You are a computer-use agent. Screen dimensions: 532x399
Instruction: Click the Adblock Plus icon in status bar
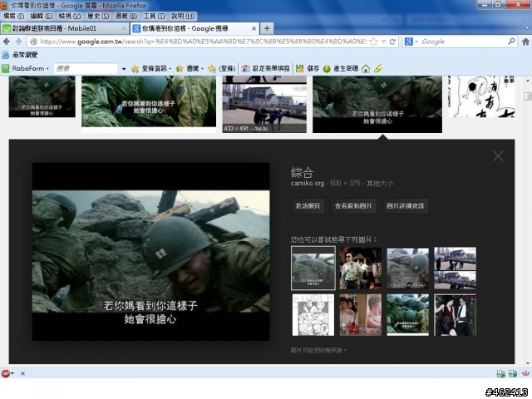pos(6,373)
